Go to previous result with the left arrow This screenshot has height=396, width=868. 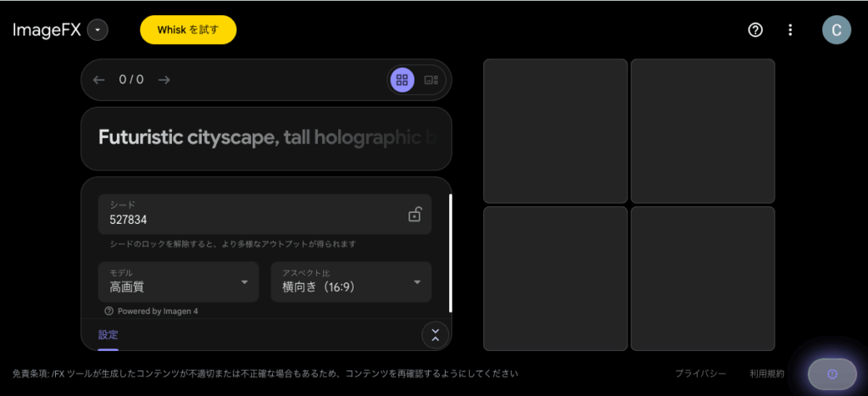[99, 80]
